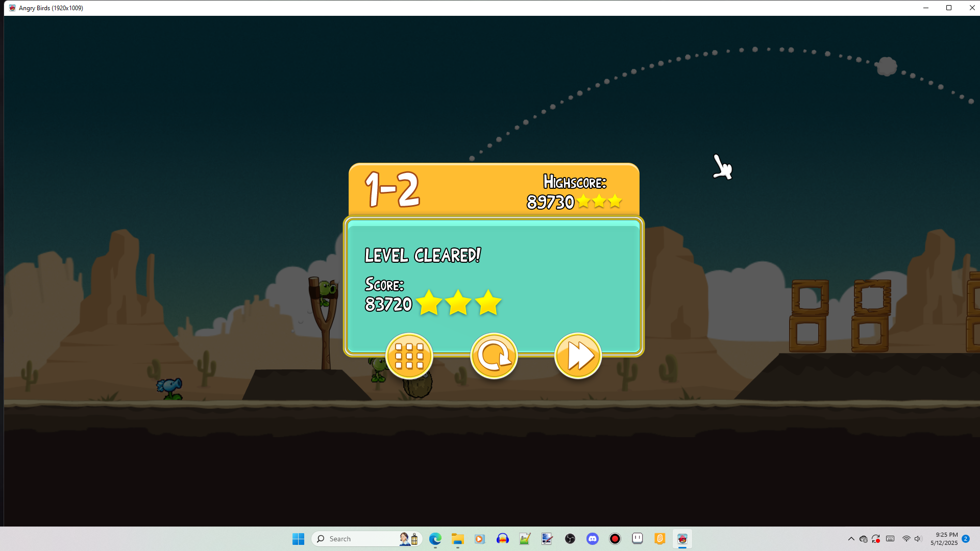Image resolution: width=980 pixels, height=551 pixels.
Task: Open the notepad with pencil taskbar app
Action: pyautogui.click(x=525, y=539)
